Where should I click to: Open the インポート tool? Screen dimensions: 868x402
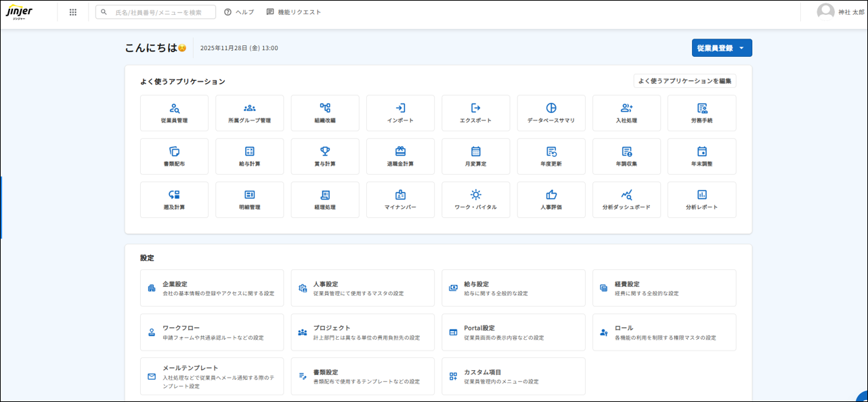[400, 113]
